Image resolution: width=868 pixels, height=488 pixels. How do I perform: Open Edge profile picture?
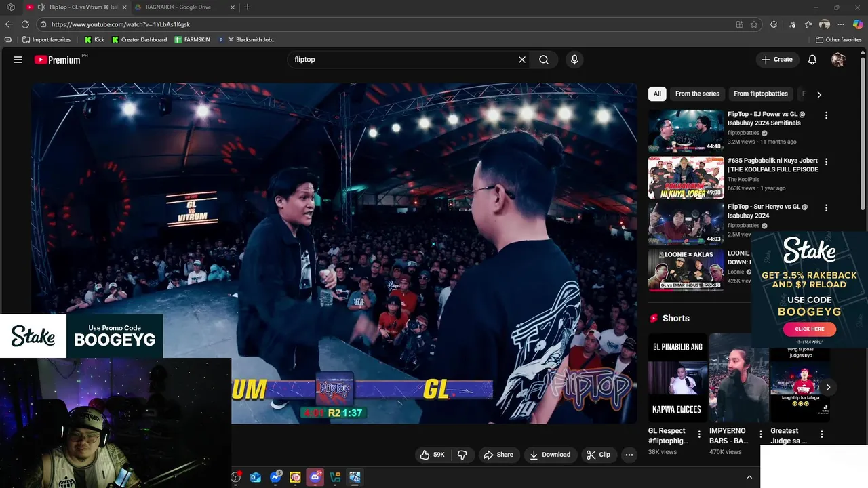[825, 24]
